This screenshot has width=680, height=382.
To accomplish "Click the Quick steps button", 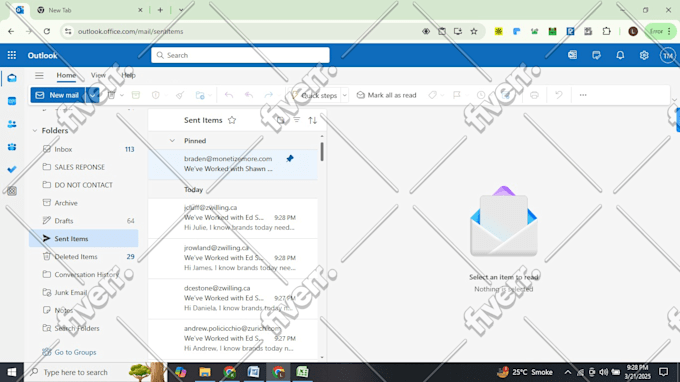I will point(315,95).
